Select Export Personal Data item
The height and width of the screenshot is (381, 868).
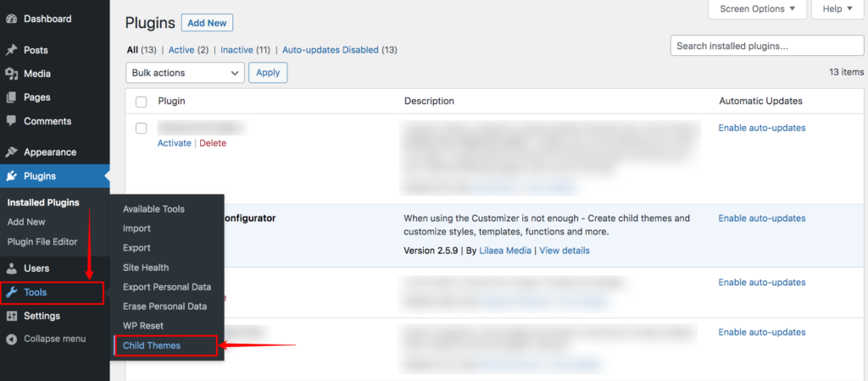pos(167,287)
